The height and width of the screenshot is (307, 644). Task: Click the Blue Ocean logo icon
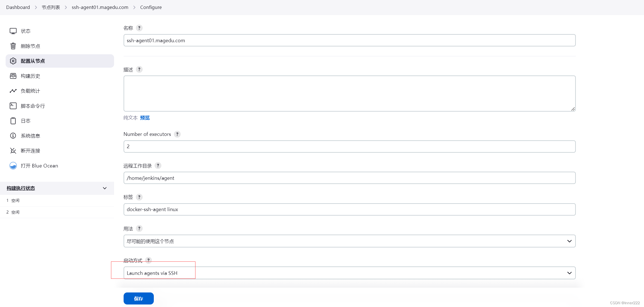tap(13, 166)
